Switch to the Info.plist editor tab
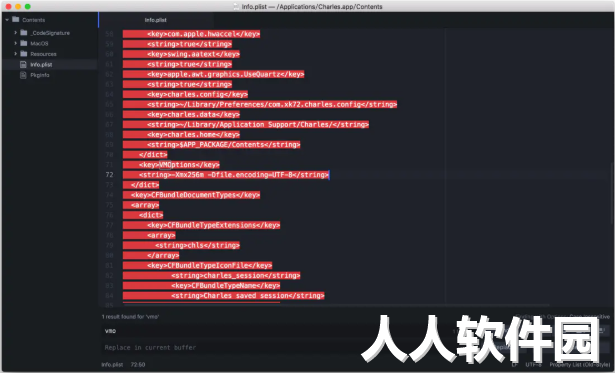This screenshot has width=615, height=373. click(x=156, y=20)
